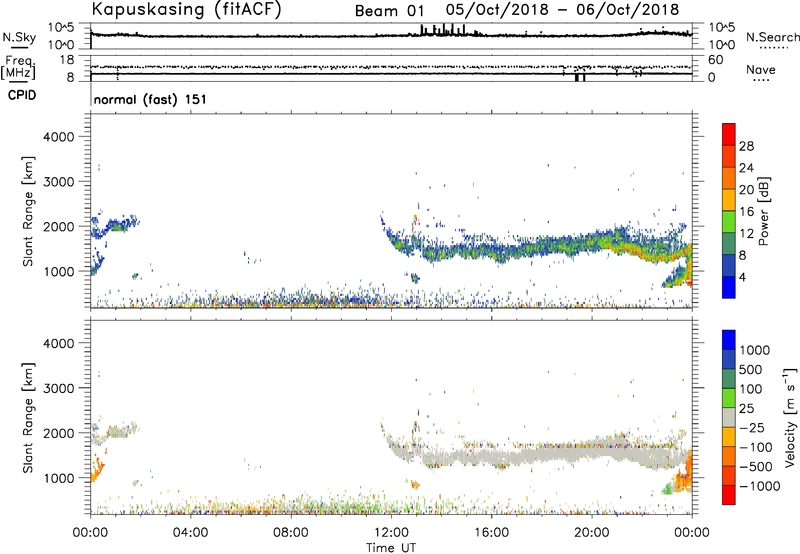Click the '12:00' time axis tick label
The image size is (800, 554).
pos(391,533)
